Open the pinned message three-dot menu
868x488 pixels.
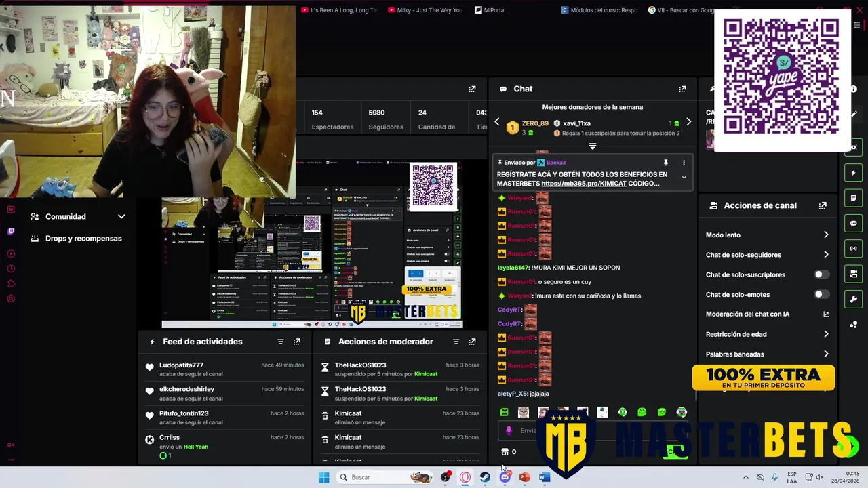684,163
